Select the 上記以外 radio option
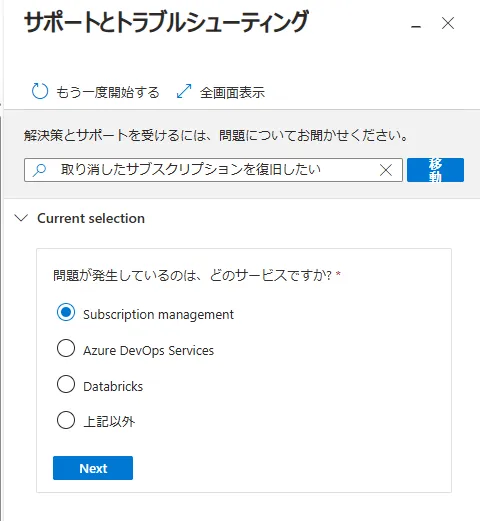480x521 pixels. tap(66, 420)
